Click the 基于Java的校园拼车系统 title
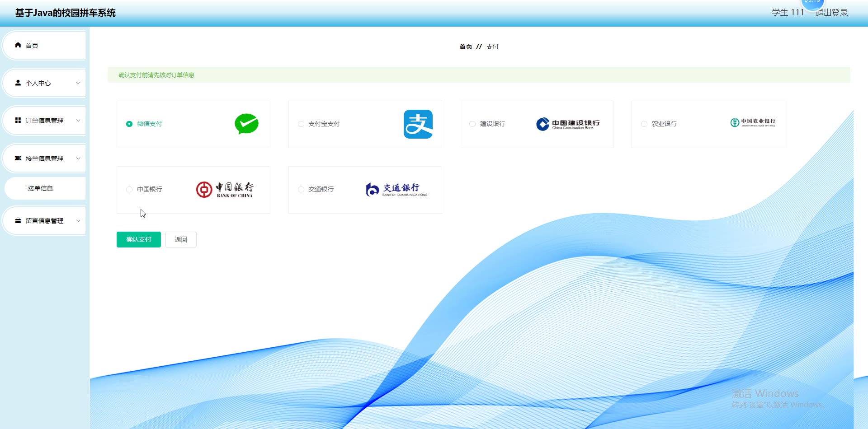The image size is (868, 429). (x=66, y=13)
